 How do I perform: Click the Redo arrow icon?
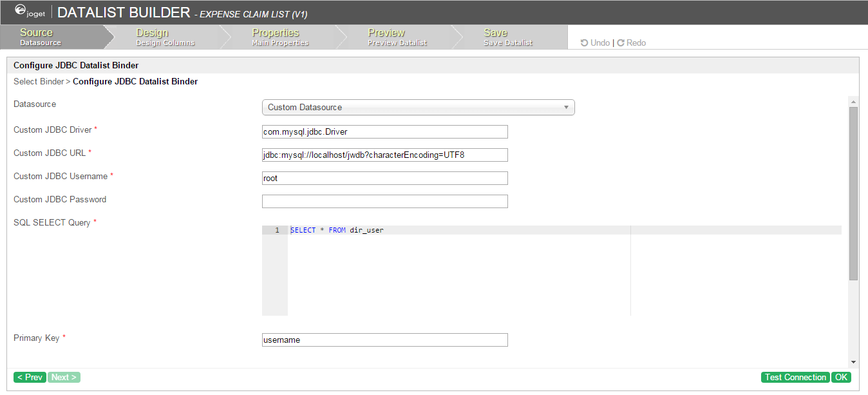click(621, 43)
